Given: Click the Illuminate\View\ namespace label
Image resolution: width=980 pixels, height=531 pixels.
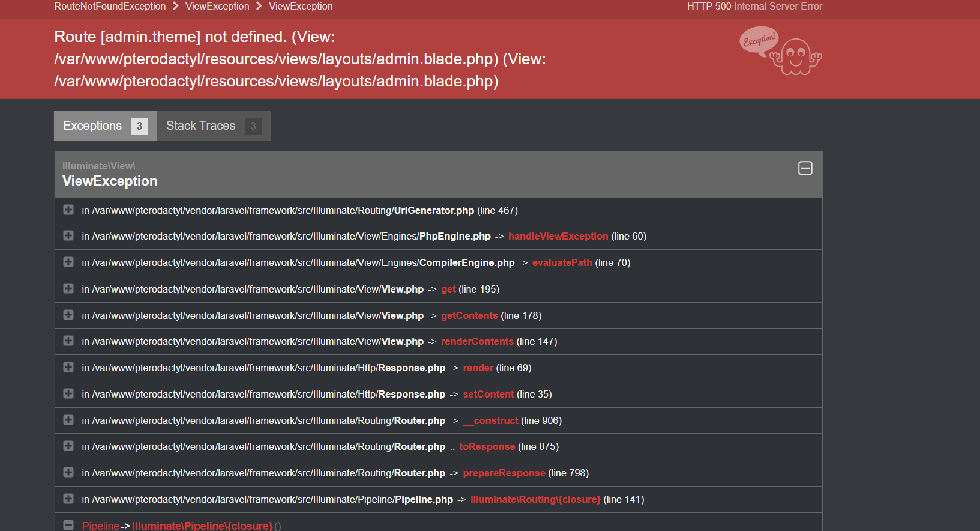Looking at the screenshot, I should tap(99, 166).
